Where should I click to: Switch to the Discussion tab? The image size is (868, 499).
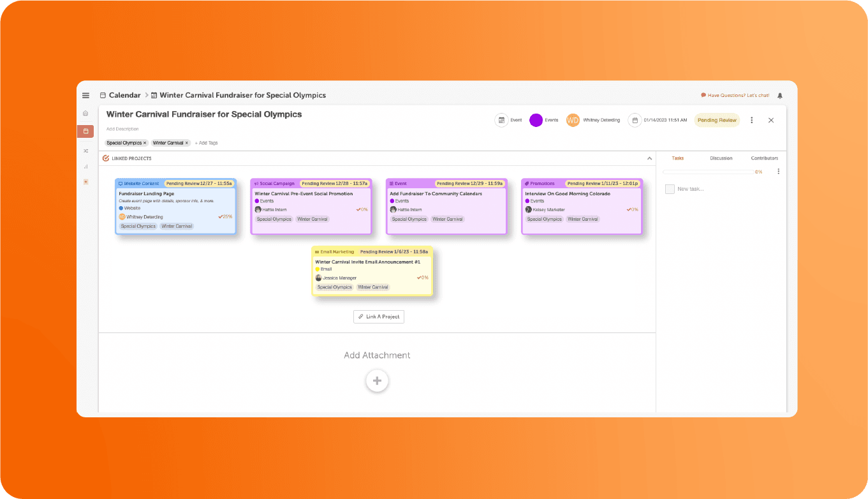pos(721,158)
